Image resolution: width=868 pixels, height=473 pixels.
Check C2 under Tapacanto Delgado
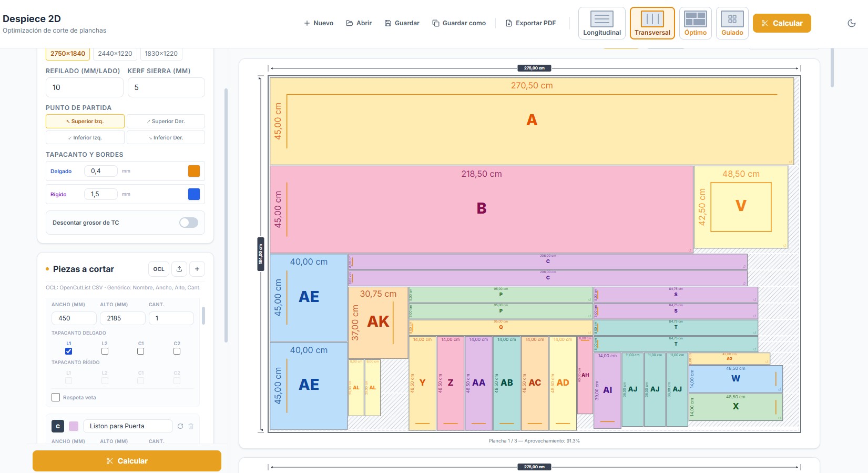pyautogui.click(x=177, y=351)
